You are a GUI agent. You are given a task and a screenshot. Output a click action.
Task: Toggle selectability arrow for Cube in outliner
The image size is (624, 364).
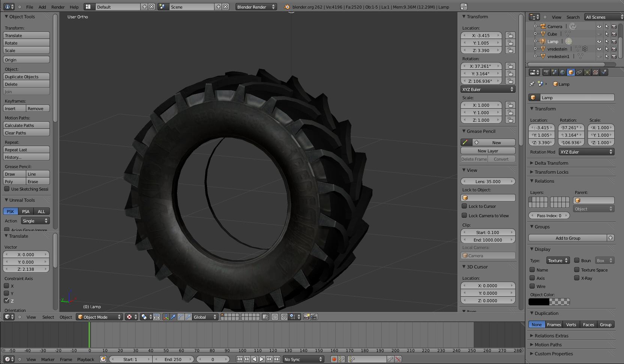pos(607,34)
